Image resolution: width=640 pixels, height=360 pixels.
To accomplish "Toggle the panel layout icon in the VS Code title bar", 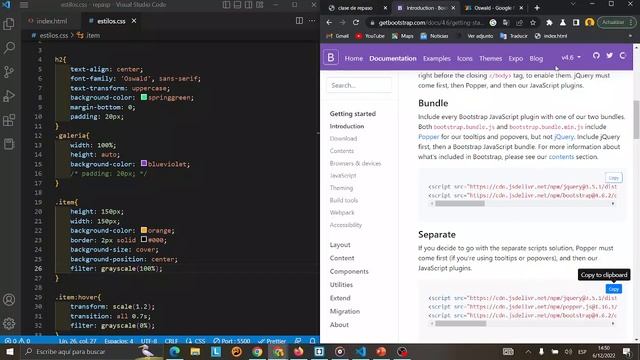I will tap(238, 5).
